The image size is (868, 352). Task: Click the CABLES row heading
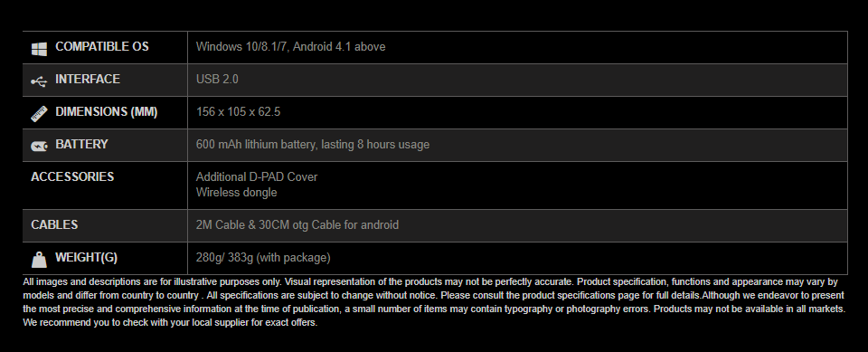[x=54, y=225]
